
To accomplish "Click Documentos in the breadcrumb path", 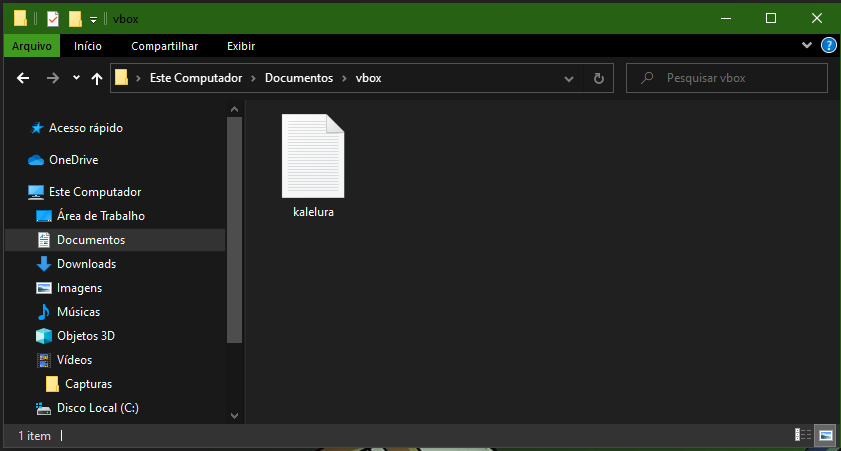I will pyautogui.click(x=298, y=78).
